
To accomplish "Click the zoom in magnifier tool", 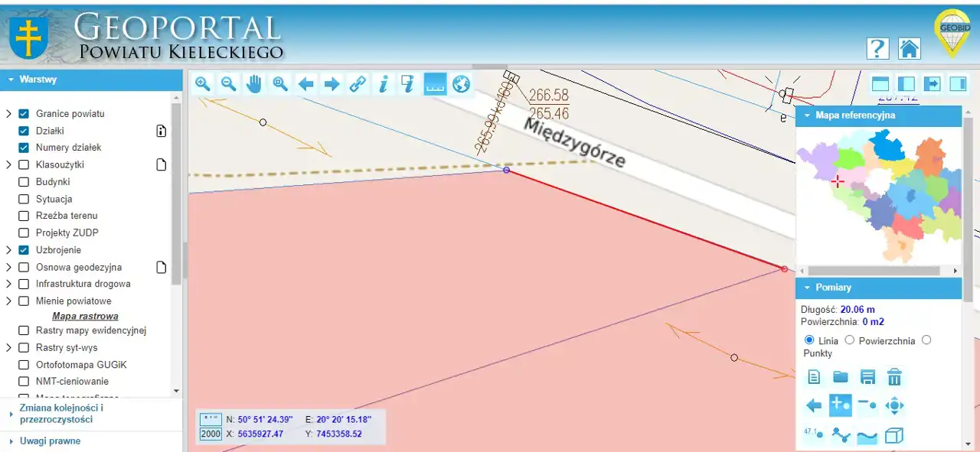I will pyautogui.click(x=203, y=84).
